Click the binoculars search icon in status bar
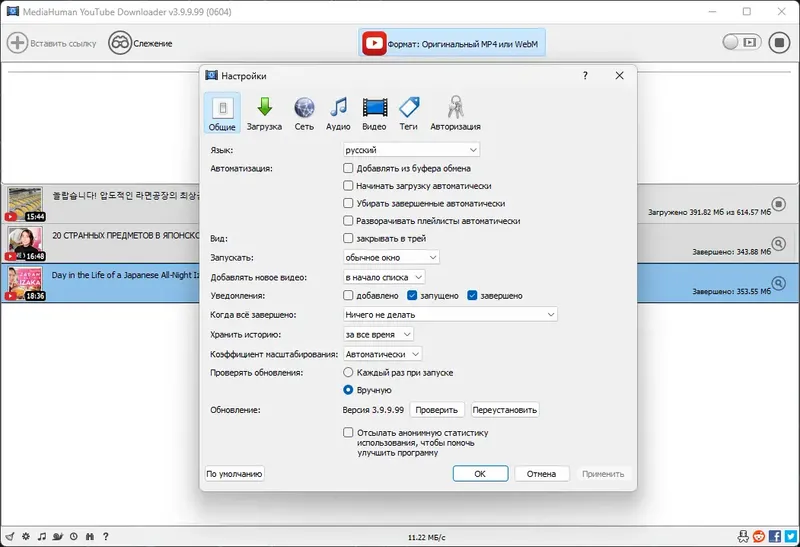800x547 pixels. (x=90, y=536)
